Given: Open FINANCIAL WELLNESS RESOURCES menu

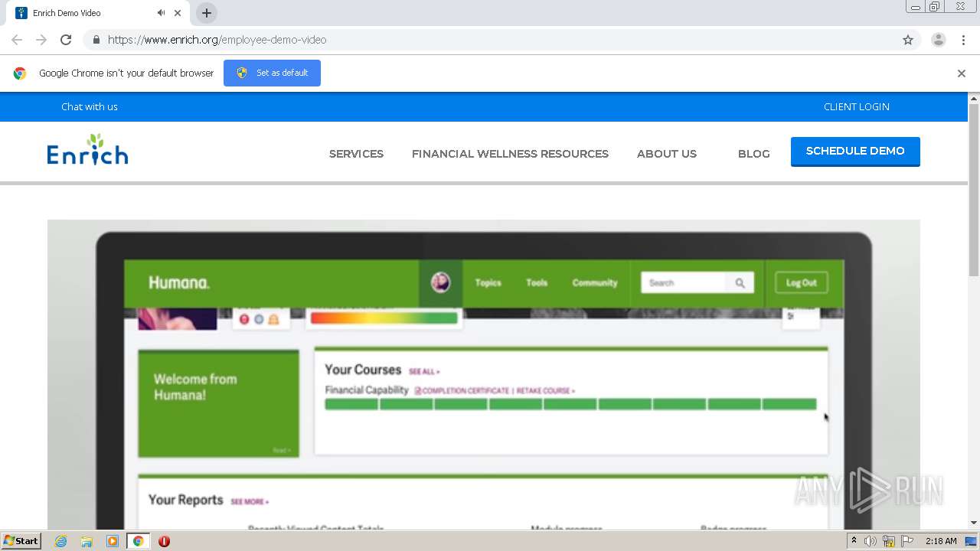Looking at the screenshot, I should pyautogui.click(x=510, y=154).
